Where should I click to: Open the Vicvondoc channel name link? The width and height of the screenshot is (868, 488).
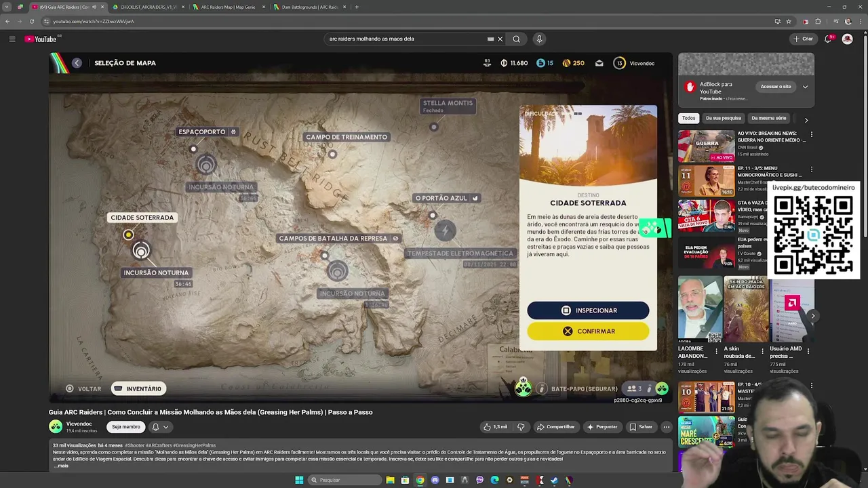[x=79, y=424]
